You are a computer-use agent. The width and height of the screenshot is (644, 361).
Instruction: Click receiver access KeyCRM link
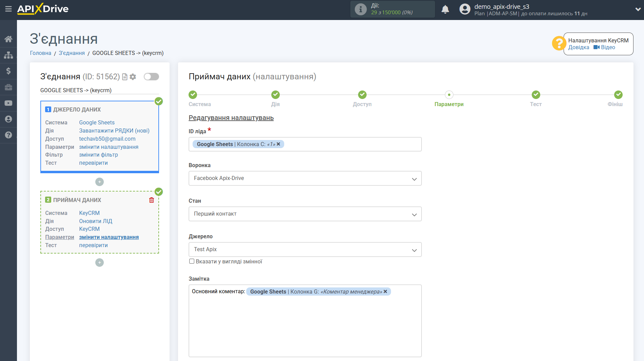pos(89,229)
